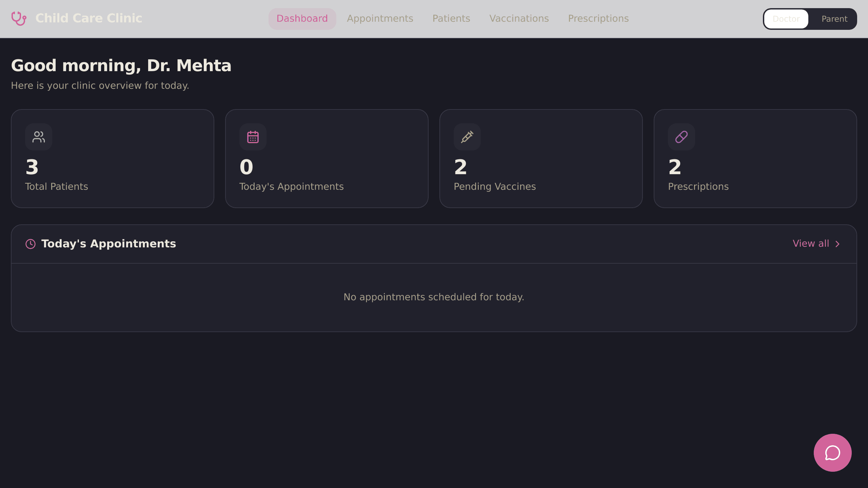
Task: Click the Total Patients users icon
Action: click(39, 137)
